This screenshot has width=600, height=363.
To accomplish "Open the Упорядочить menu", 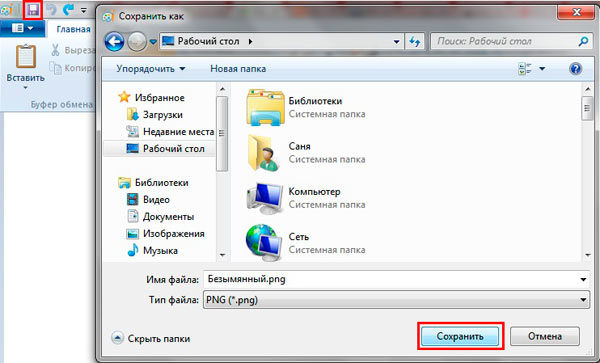I will click(x=151, y=69).
